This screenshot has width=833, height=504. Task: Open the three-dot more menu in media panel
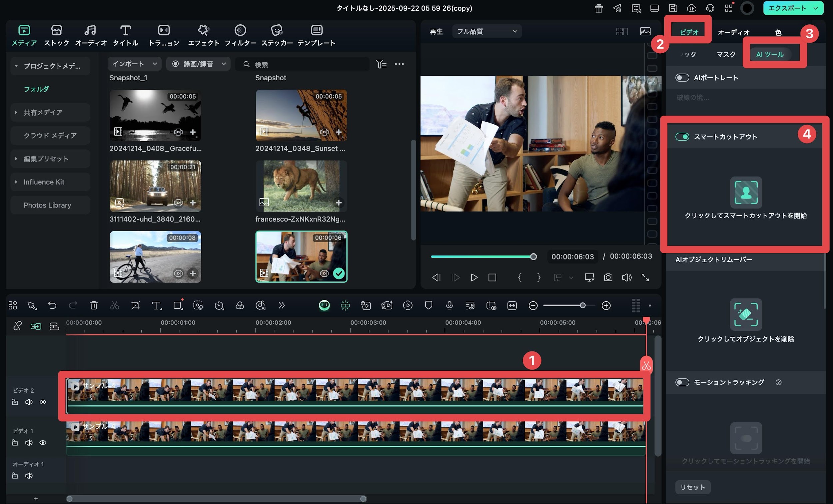click(x=400, y=64)
